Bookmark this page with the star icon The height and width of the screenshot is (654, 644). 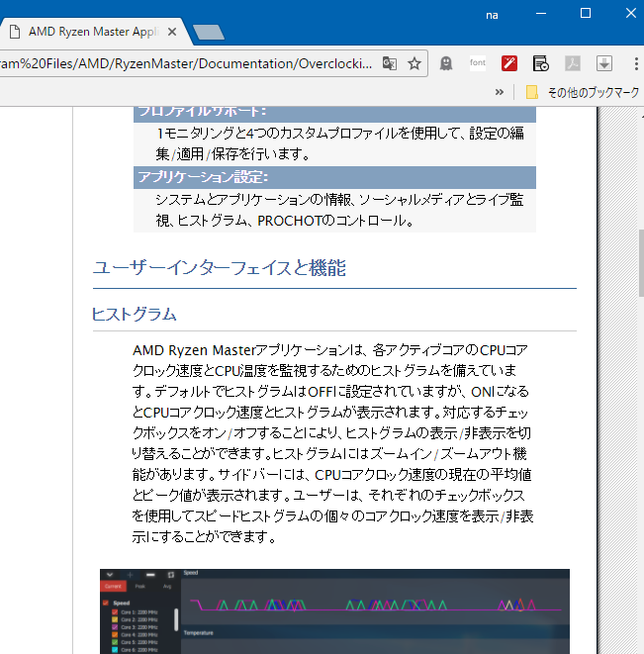point(414,63)
